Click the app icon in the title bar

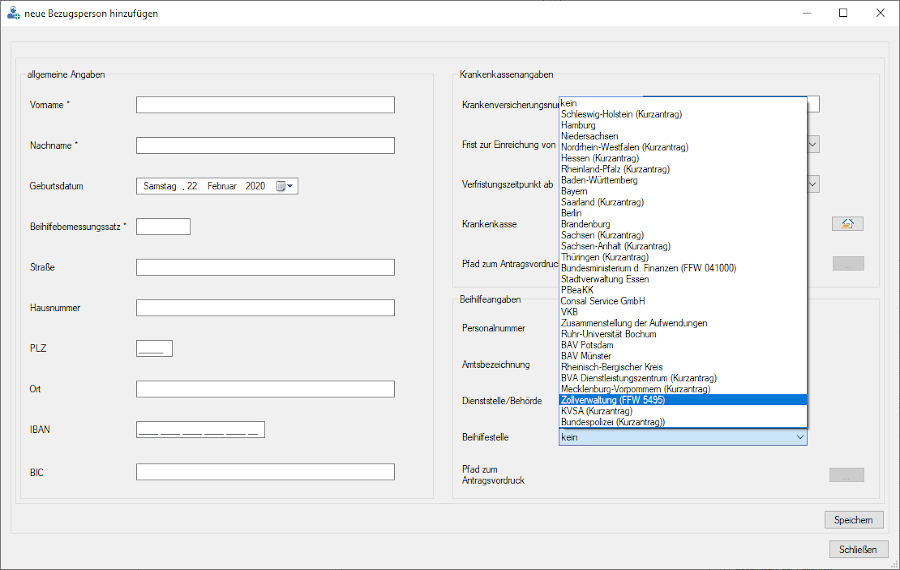(x=12, y=13)
